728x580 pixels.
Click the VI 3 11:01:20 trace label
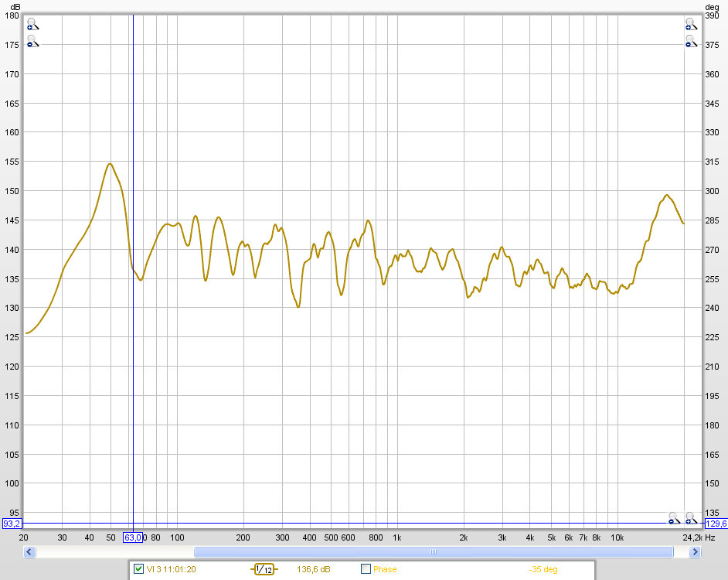(171, 569)
